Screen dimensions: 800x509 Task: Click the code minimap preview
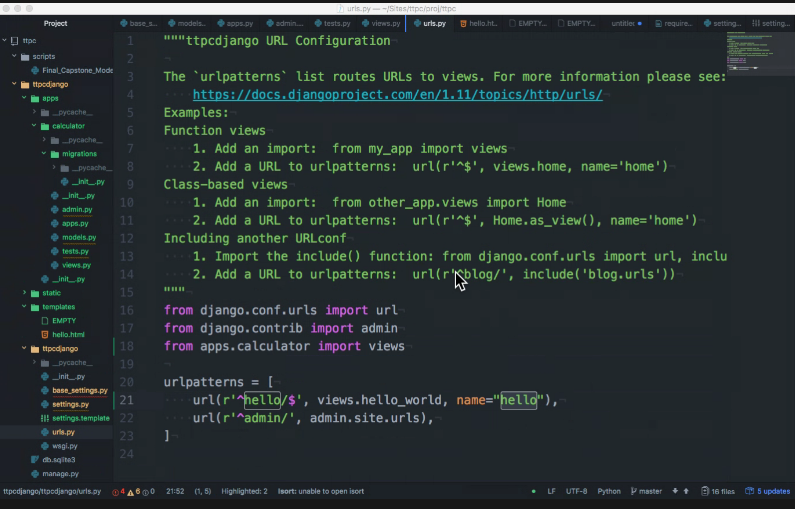[x=760, y=55]
